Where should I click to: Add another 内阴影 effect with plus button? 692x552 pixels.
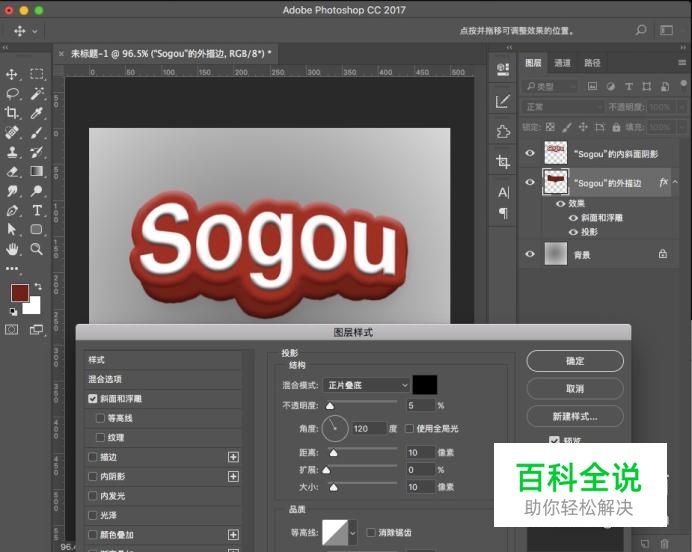pos(233,477)
